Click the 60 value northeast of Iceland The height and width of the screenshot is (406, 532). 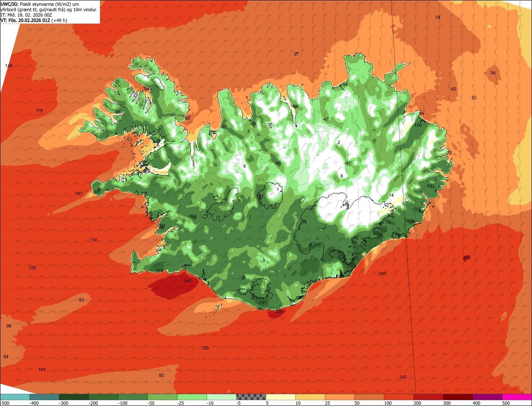click(453, 89)
